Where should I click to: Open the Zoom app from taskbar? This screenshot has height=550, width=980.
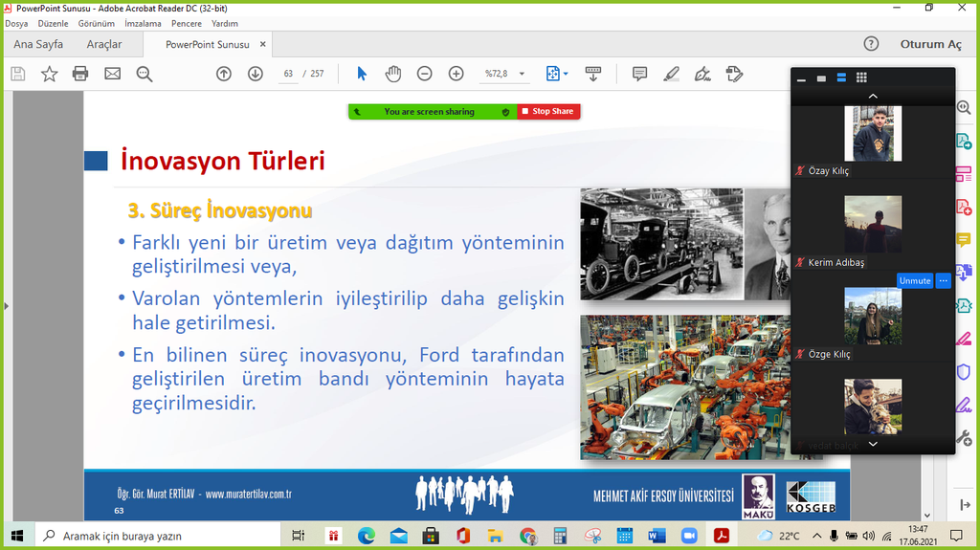coord(689,536)
